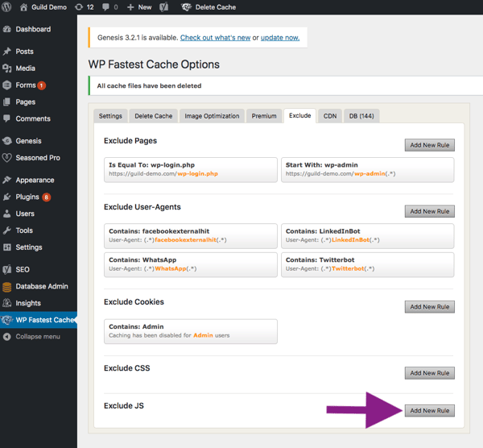Viewport: 483px width, 448px height.
Task: Click the Collapse menu arrow icon
Action: 6,337
